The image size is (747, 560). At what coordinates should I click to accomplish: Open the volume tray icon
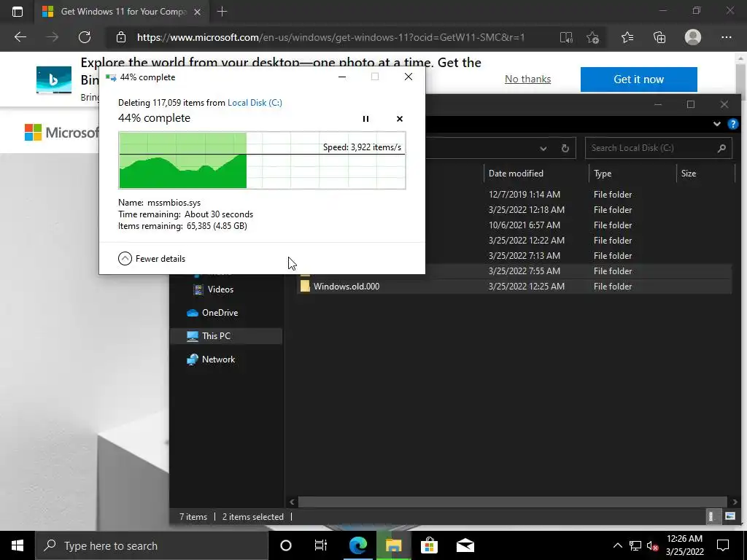pyautogui.click(x=652, y=545)
